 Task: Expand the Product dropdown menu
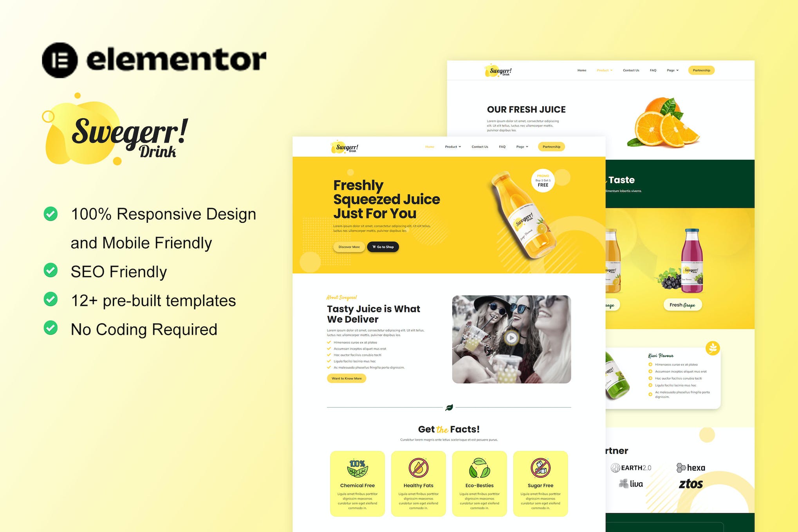[452, 148]
